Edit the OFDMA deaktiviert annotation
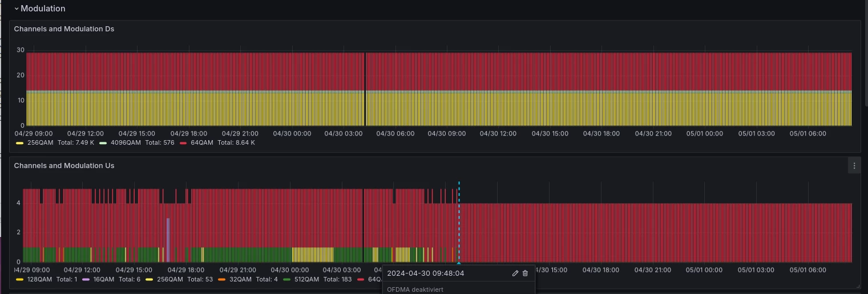Image resolution: width=868 pixels, height=294 pixels. click(515, 273)
